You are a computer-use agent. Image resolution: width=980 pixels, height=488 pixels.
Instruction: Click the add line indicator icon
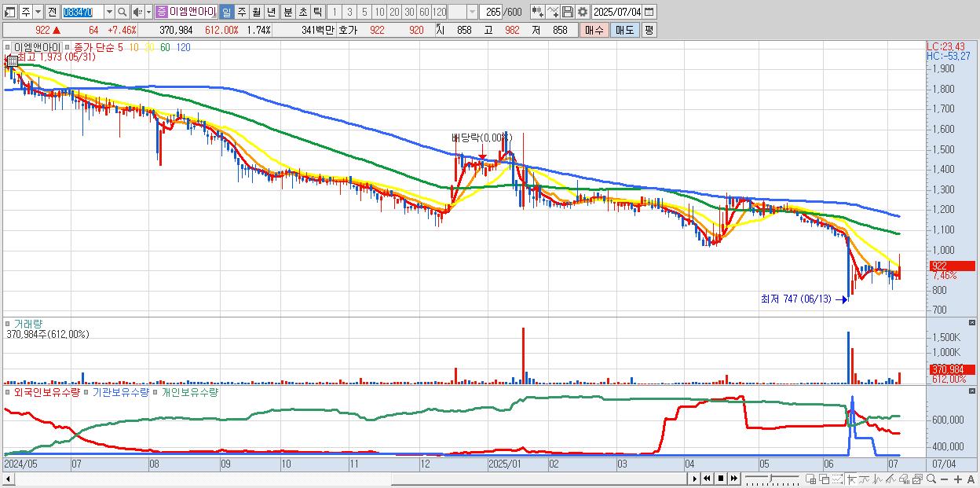(553, 12)
